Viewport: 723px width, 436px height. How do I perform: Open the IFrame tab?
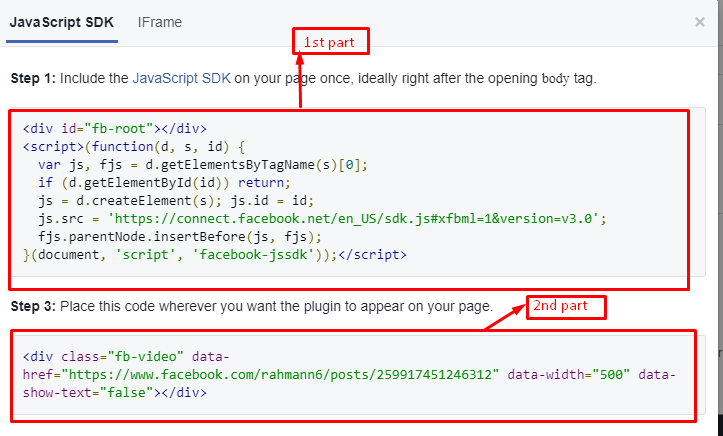(x=160, y=23)
